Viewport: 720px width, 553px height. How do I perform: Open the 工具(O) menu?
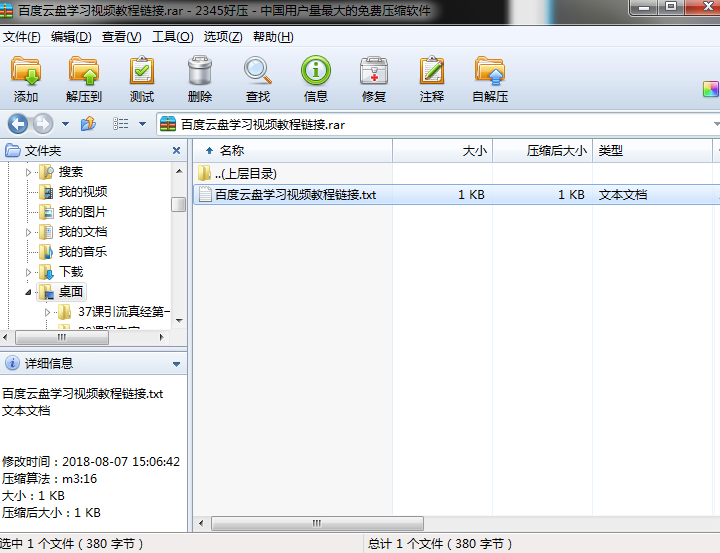(x=172, y=37)
